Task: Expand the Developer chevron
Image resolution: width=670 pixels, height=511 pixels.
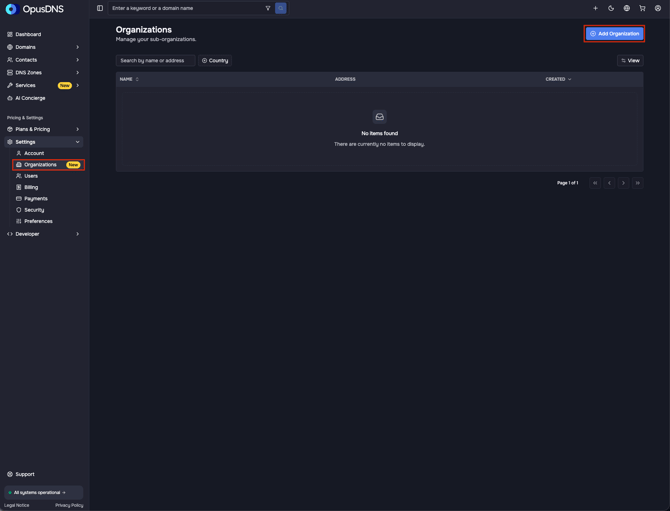Action: click(78, 234)
